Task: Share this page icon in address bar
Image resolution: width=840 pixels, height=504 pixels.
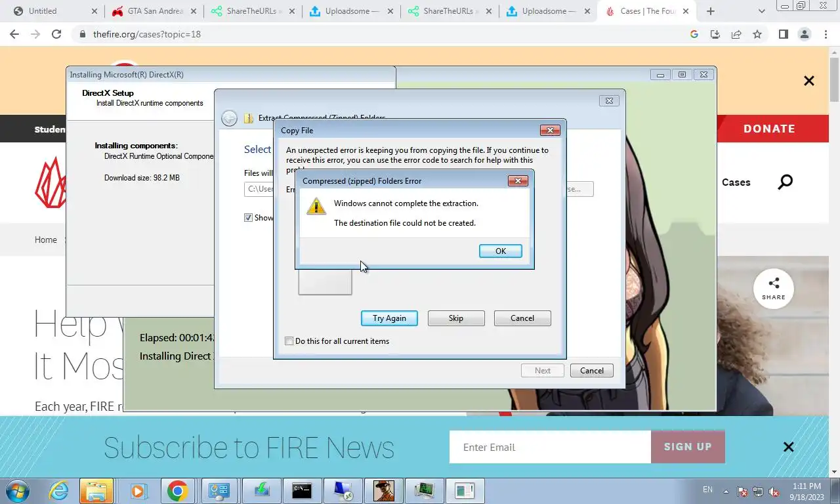Action: [736, 34]
